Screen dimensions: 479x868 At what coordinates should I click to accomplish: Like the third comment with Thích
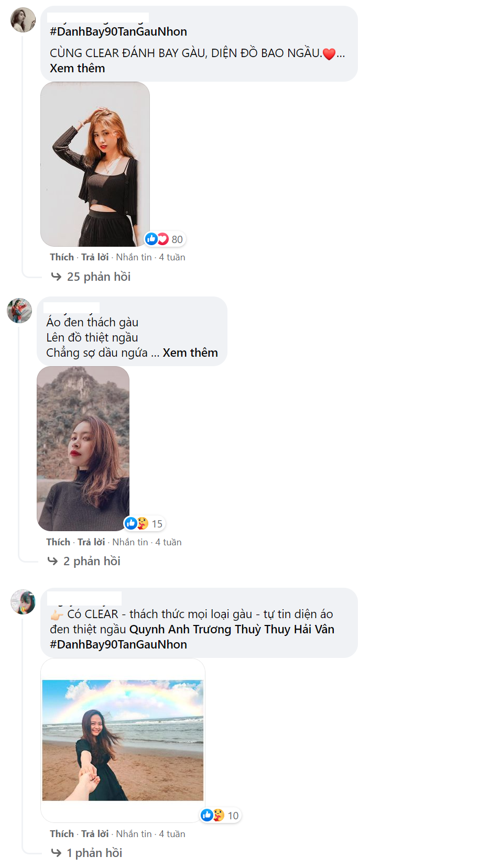(62, 834)
